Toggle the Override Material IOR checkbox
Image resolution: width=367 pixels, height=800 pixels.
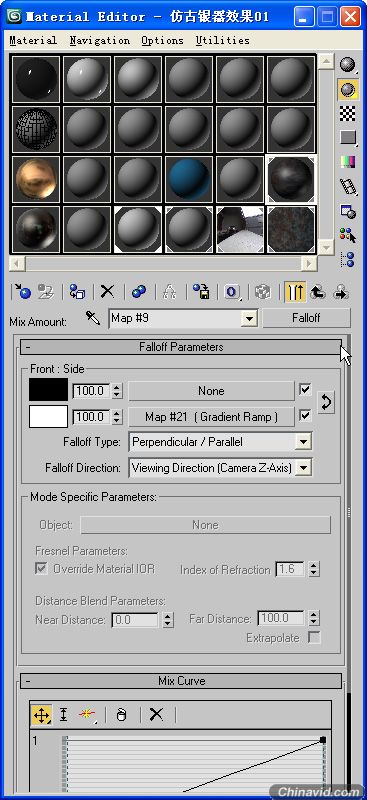[x=41, y=569]
